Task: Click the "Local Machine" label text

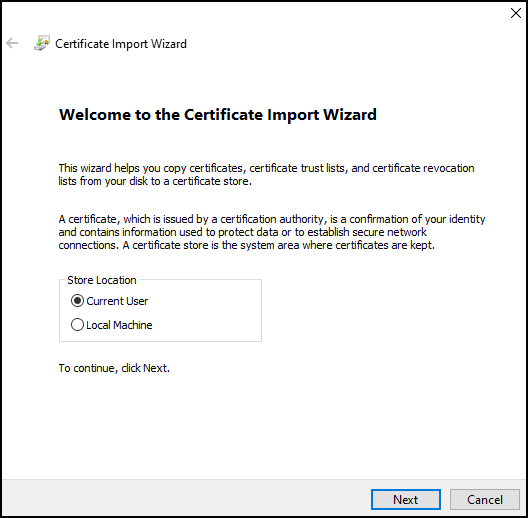Action: pos(119,325)
